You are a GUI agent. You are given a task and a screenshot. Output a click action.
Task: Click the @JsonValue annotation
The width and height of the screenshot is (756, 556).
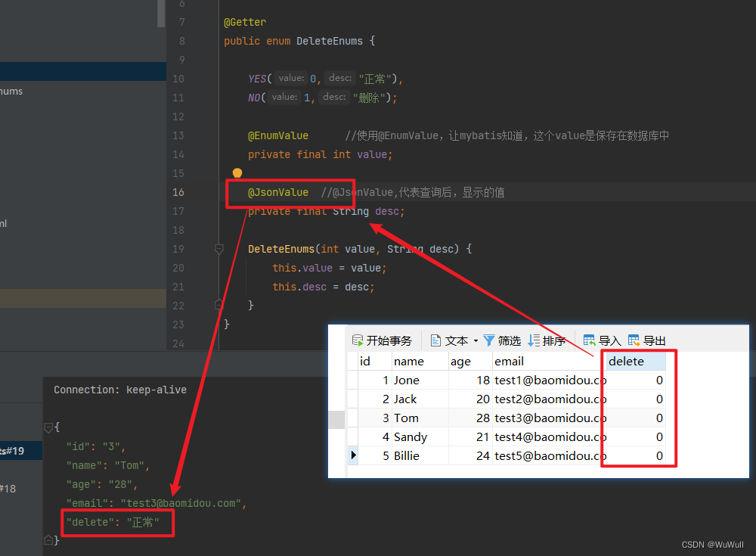click(278, 192)
